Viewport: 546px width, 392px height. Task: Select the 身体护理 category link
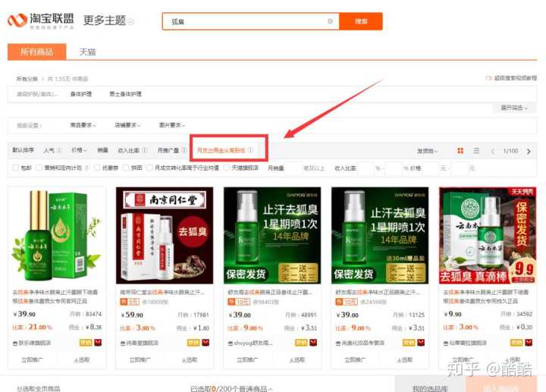point(81,94)
